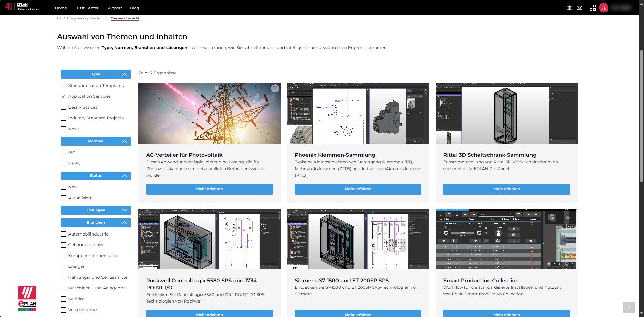This screenshot has height=317, width=644.
Task: Click the EPLAN logo badge at bottom left
Action: (x=27, y=298)
